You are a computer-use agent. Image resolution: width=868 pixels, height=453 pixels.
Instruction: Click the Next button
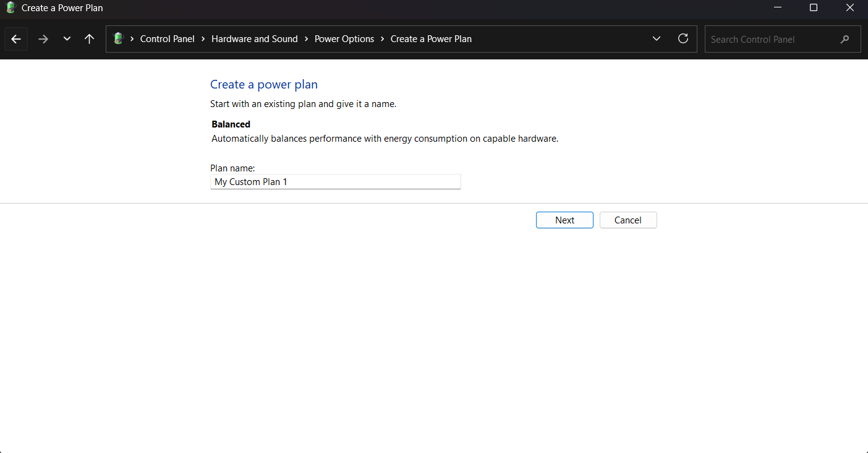pyautogui.click(x=564, y=220)
